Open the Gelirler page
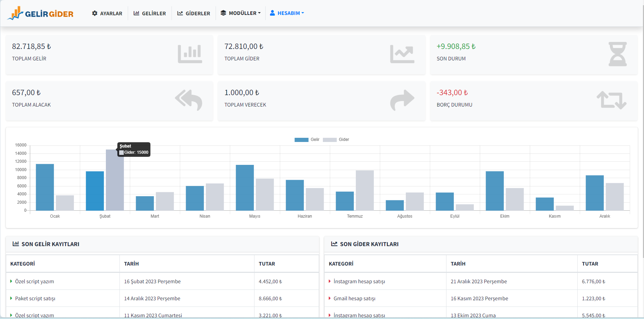The image size is (644, 319). point(150,13)
